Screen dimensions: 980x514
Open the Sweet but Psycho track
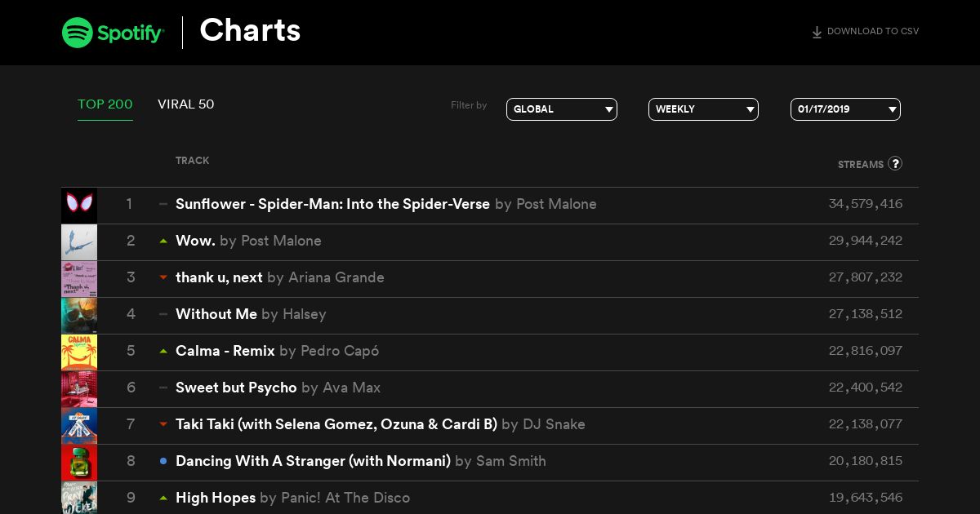236,388
